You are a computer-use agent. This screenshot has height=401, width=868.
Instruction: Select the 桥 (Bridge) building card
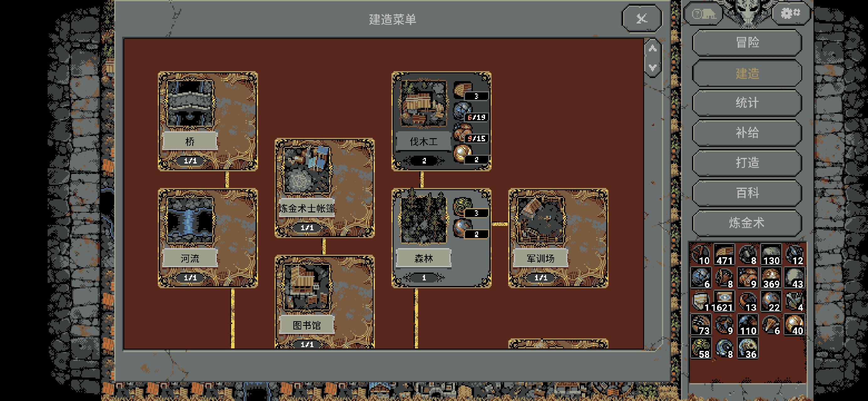click(208, 121)
